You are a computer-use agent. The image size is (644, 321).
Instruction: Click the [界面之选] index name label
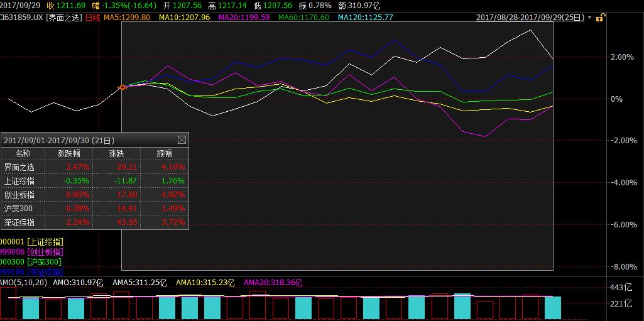(64, 18)
